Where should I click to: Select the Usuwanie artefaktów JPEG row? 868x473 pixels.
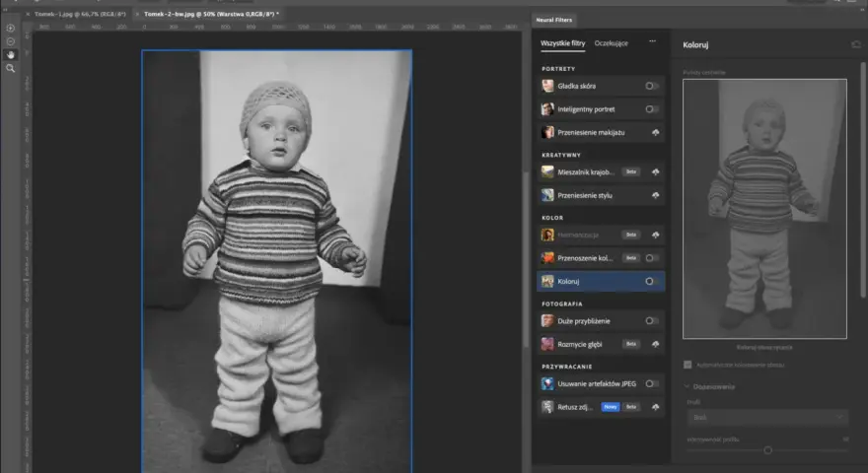(x=601, y=383)
